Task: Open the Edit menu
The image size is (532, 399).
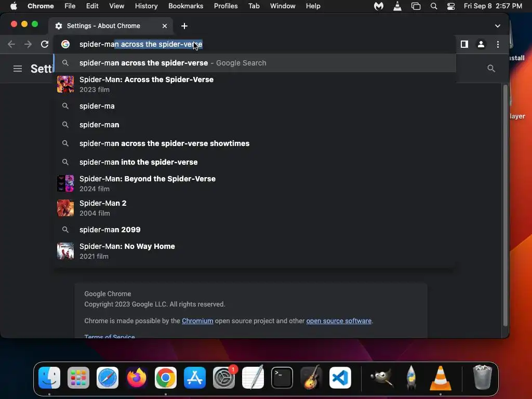Action: pos(92,6)
